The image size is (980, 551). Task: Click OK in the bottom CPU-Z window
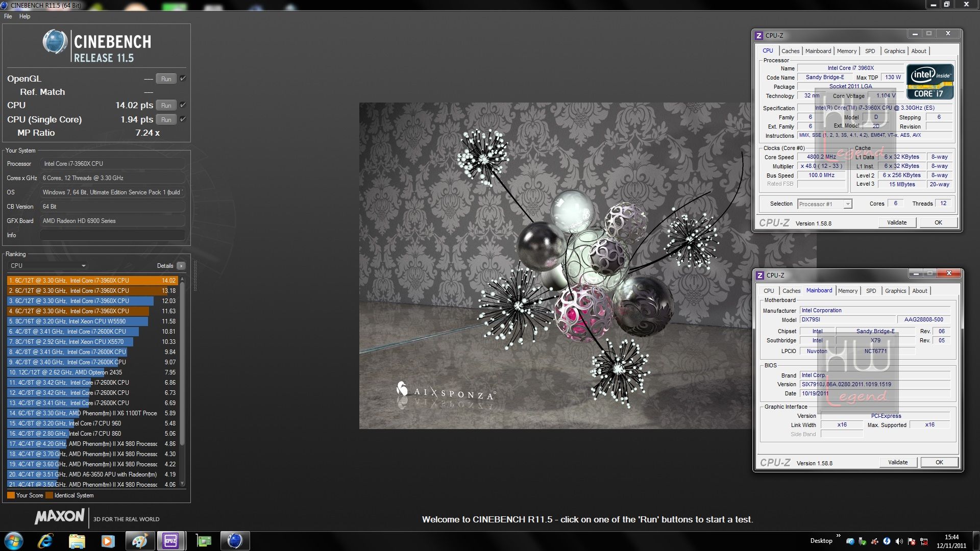point(939,462)
